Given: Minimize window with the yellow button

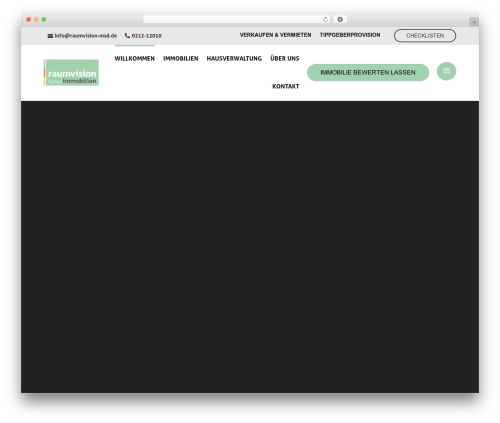Looking at the screenshot, I should click(x=36, y=19).
